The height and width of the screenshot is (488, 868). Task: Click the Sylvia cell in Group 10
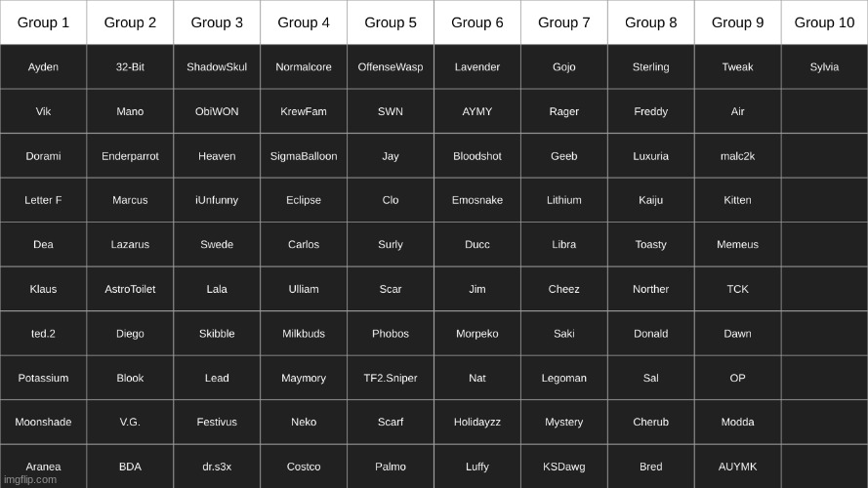click(824, 67)
